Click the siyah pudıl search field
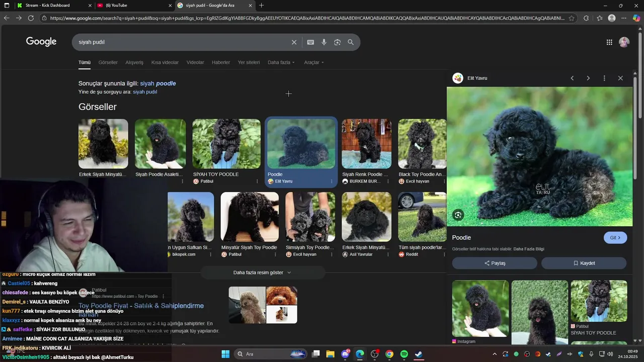The width and height of the screenshot is (644, 362). click(181, 42)
